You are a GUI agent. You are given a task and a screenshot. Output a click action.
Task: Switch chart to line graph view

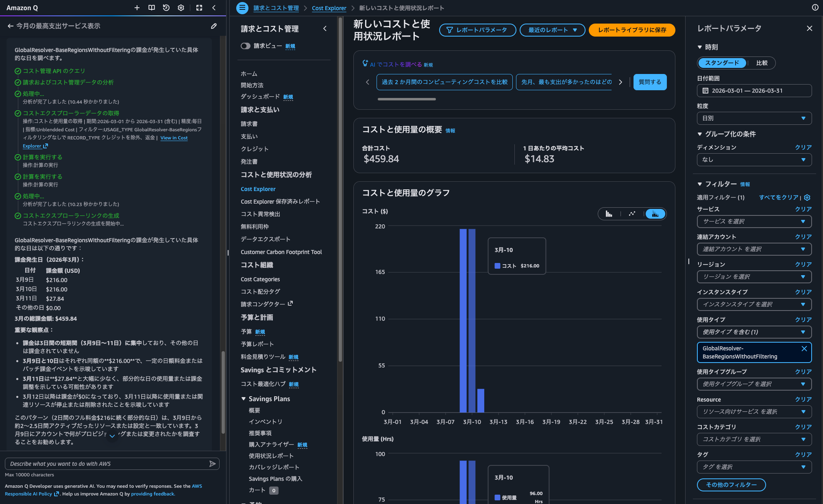[631, 213]
